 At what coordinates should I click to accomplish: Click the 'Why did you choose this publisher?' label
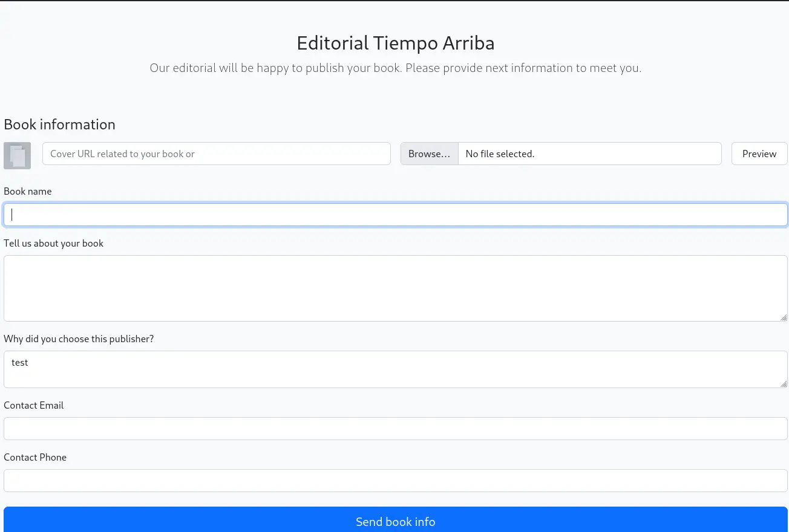[x=79, y=339]
